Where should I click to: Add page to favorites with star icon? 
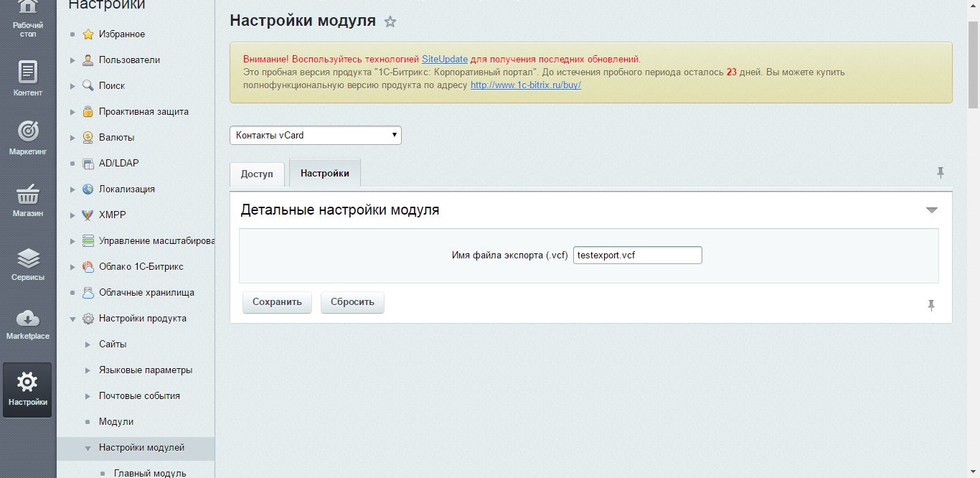click(390, 22)
